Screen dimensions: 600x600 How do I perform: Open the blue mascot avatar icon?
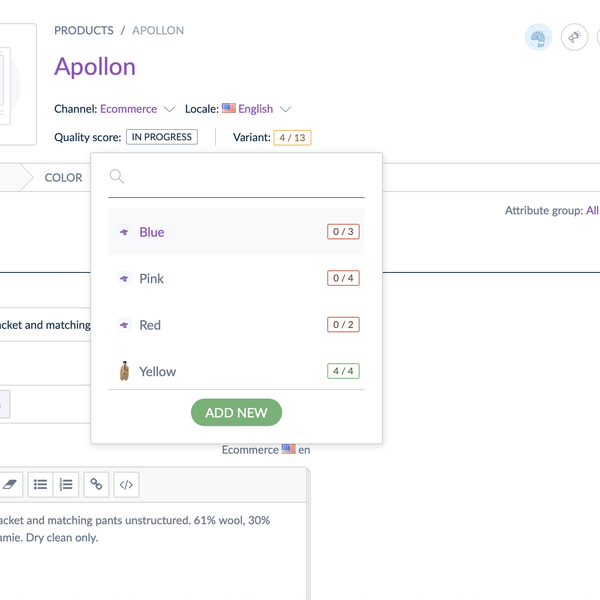click(538, 38)
